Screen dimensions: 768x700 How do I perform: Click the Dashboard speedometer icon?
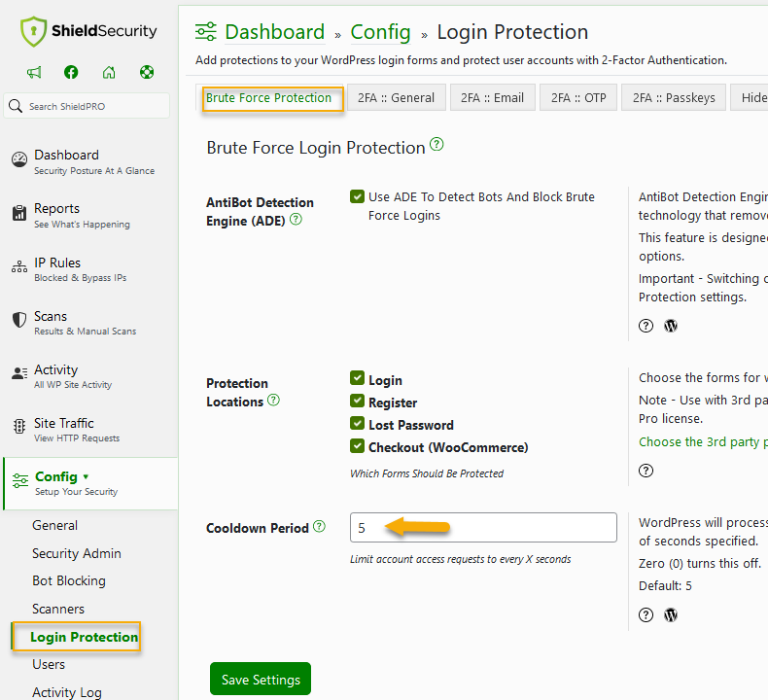tap(19, 159)
